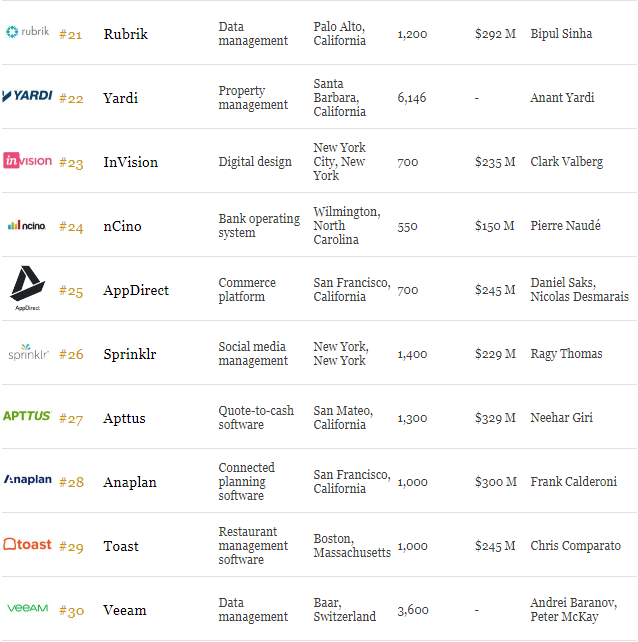The width and height of the screenshot is (638, 642).
Task: Open the Sprinklr company name link
Action: point(129,354)
